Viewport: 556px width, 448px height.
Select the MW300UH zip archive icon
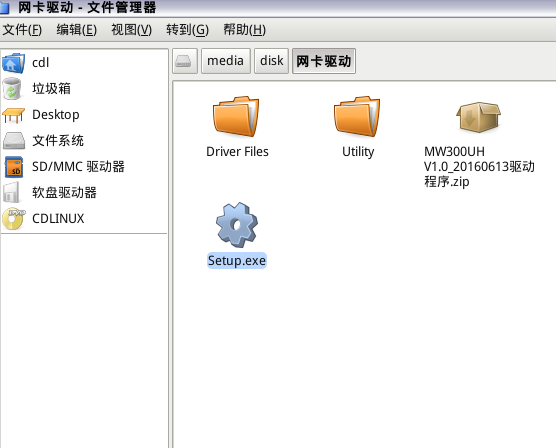coord(478,117)
